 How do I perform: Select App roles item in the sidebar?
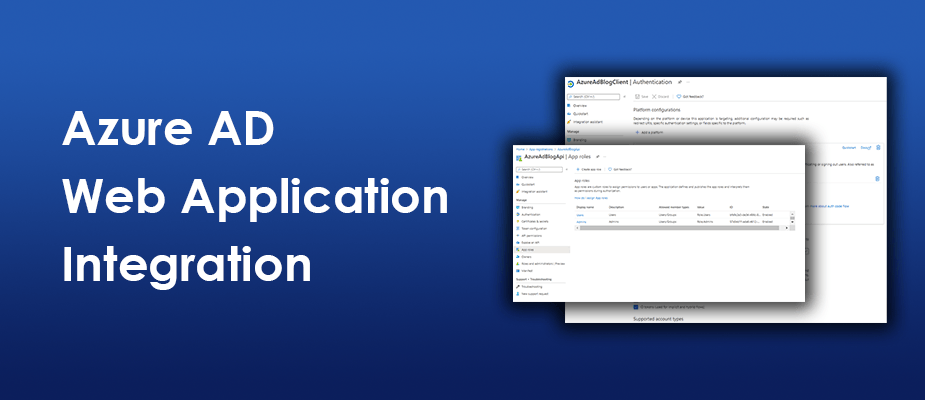coord(542,250)
